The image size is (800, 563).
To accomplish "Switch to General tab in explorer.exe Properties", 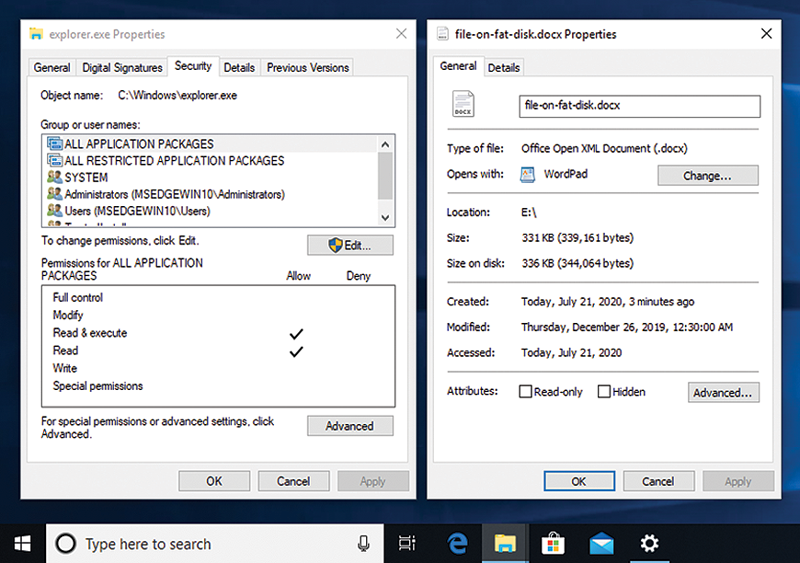I will pyautogui.click(x=52, y=67).
